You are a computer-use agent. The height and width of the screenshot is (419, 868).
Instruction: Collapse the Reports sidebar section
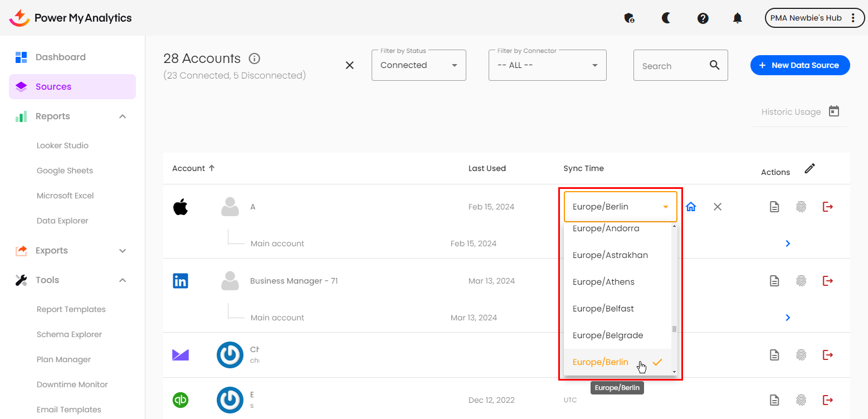tap(123, 116)
